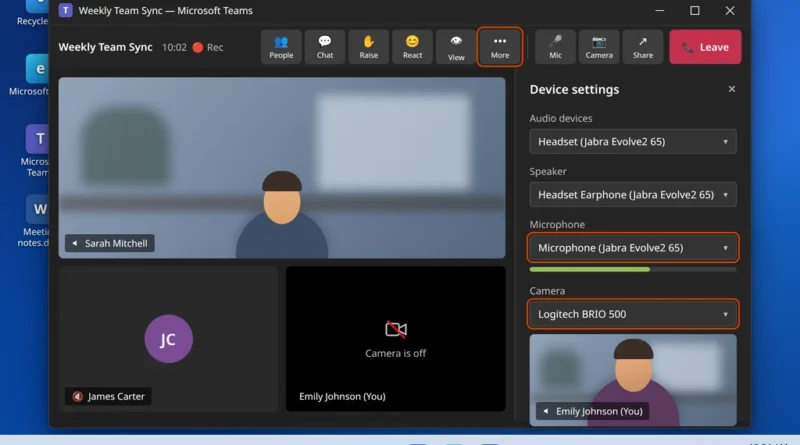The height and width of the screenshot is (445, 800).
Task: Open Microsoft Teams desktop shortcut
Action: click(35, 151)
